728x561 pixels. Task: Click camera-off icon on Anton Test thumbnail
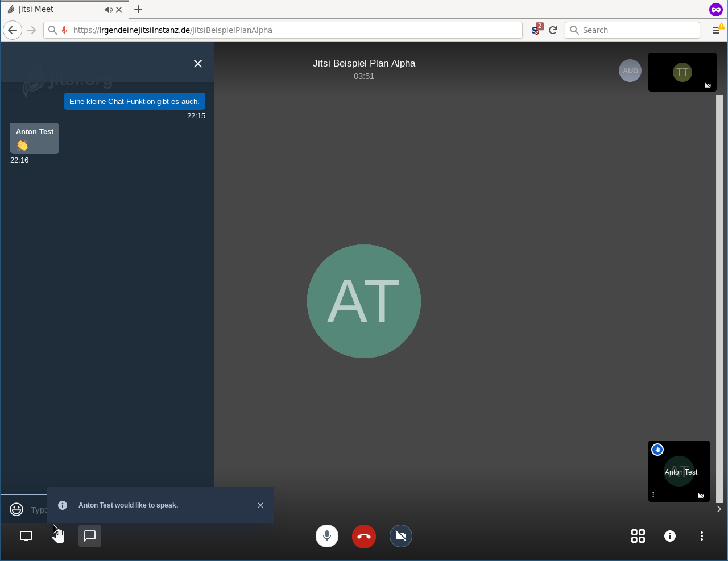[701, 496]
